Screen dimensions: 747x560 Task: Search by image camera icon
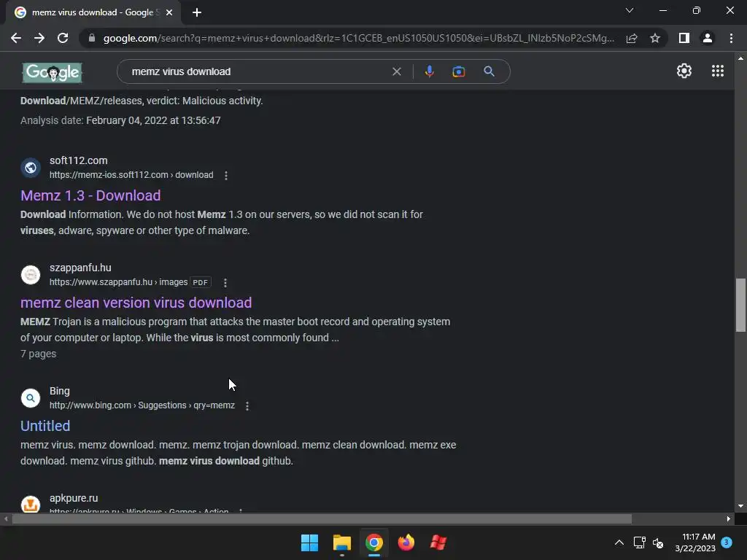coord(458,71)
